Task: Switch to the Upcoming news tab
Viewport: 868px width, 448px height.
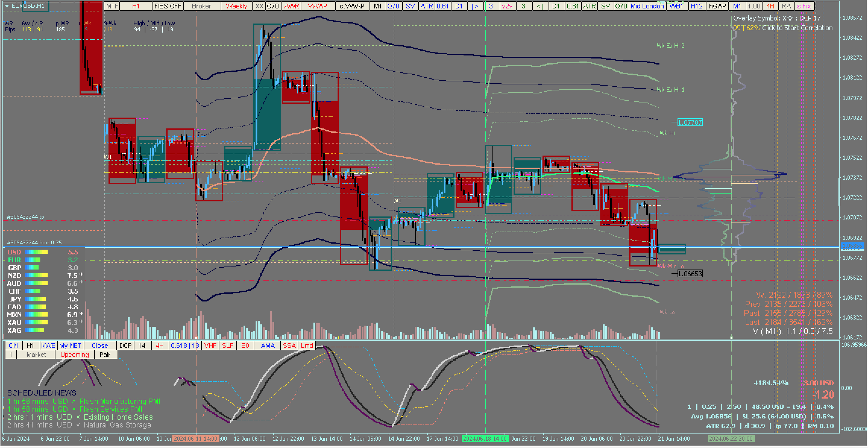Action: pyautogui.click(x=74, y=355)
